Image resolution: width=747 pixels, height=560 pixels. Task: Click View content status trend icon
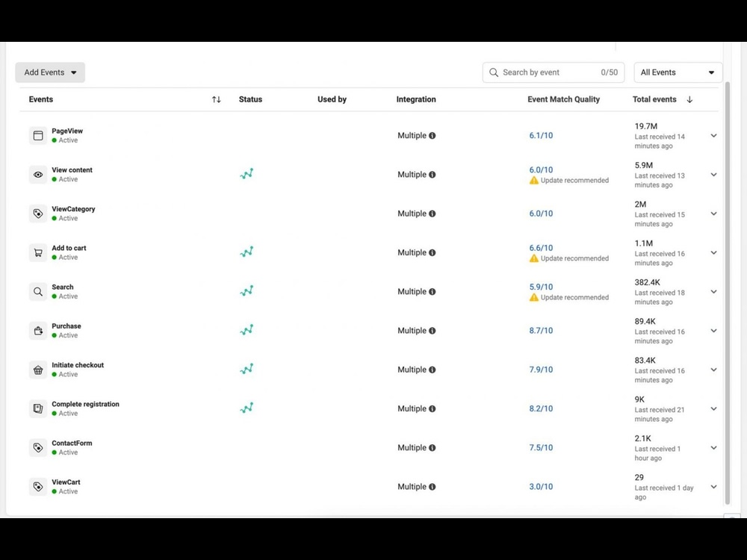[247, 174]
